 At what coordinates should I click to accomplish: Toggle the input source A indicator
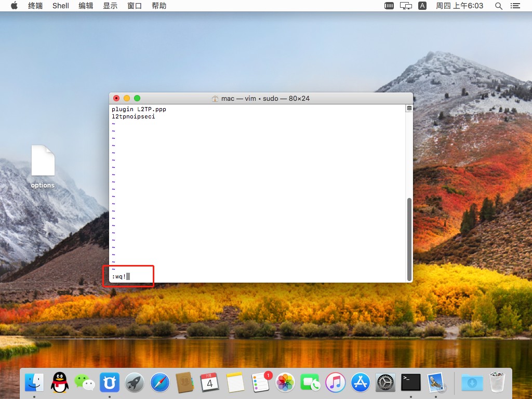coord(422,6)
